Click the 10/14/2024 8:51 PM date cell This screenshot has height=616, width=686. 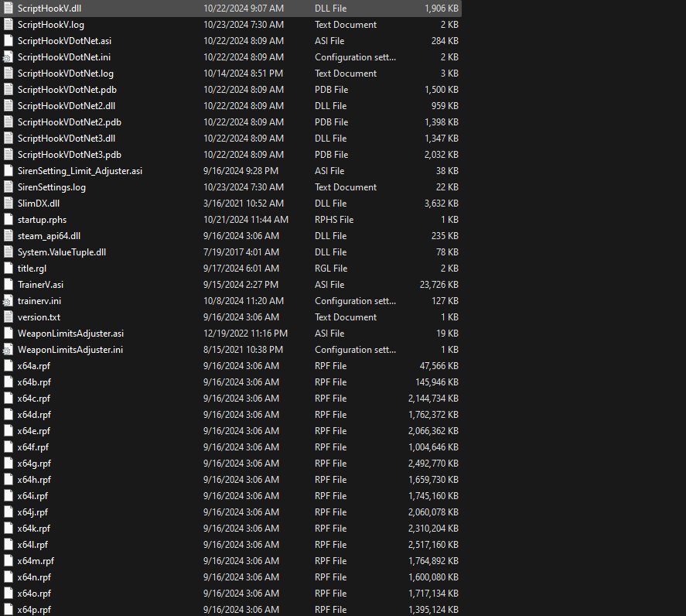click(x=244, y=73)
